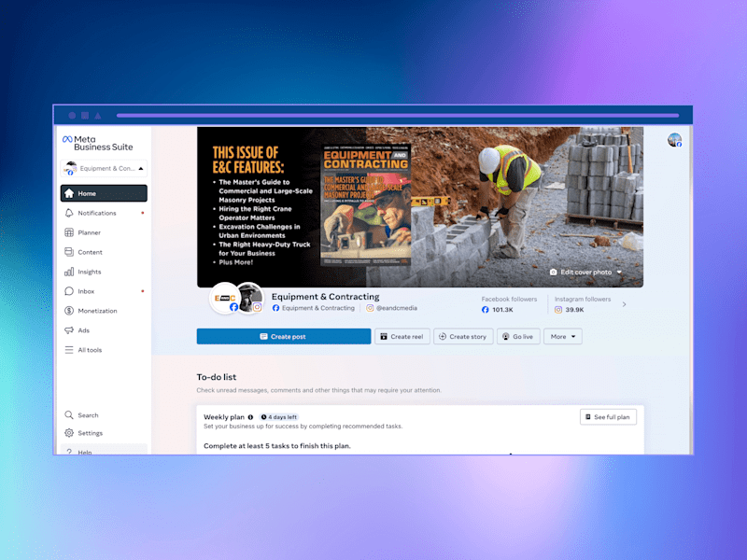The image size is (747, 560).
Task: Click the Monetization dollar icon
Action: [69, 311]
